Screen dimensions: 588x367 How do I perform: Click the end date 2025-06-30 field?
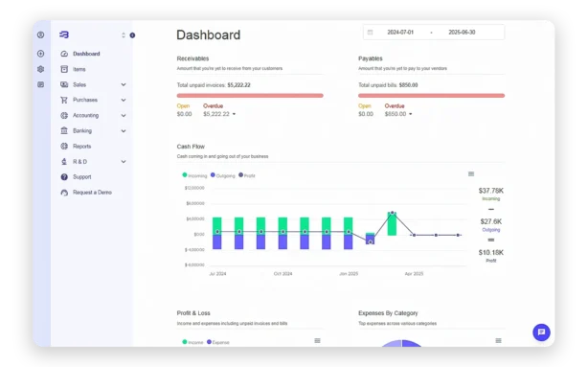coord(462,33)
